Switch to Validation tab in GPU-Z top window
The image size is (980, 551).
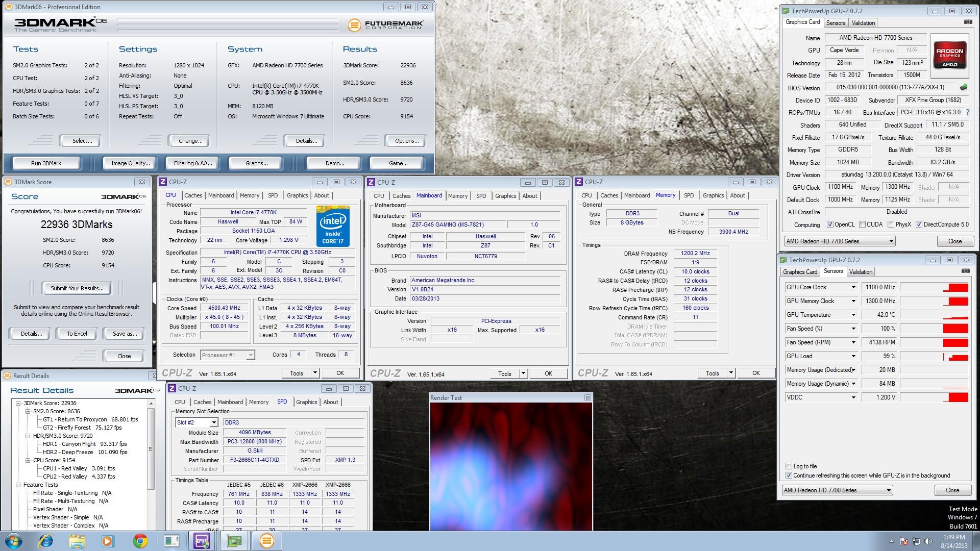coord(863,22)
